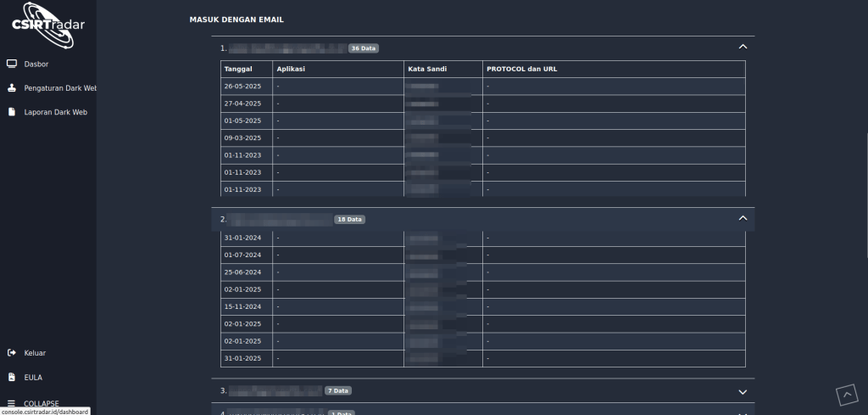The height and width of the screenshot is (415, 868).
Task: Click the Laporan Dark Web document icon
Action: [12, 112]
